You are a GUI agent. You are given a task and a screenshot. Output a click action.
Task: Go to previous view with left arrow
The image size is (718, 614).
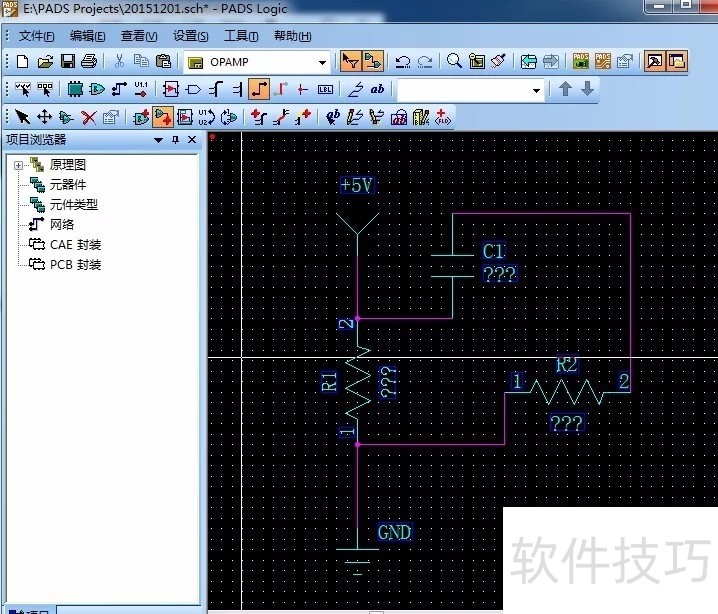coord(528,61)
